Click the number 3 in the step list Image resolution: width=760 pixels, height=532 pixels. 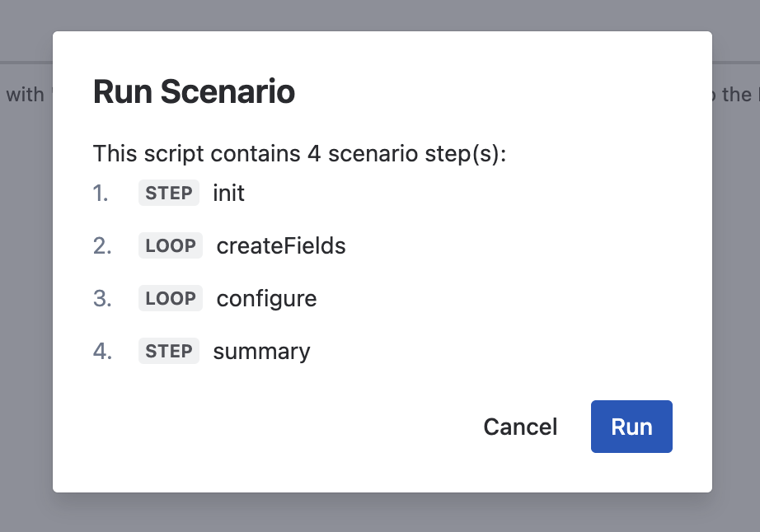click(102, 298)
